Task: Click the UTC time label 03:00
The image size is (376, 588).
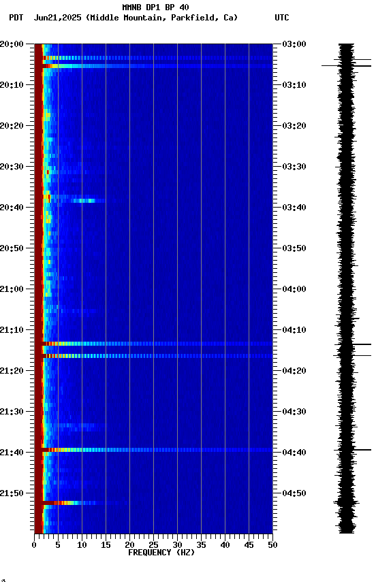Action: coord(294,44)
